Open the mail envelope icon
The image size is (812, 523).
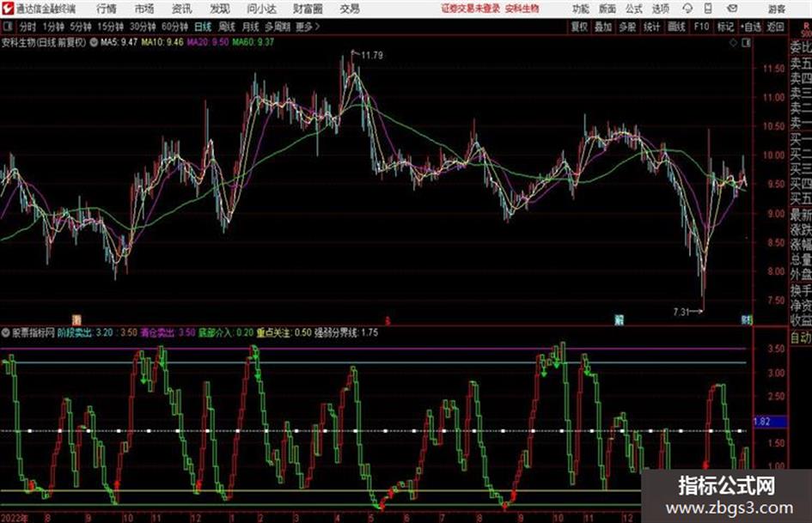click(732, 9)
